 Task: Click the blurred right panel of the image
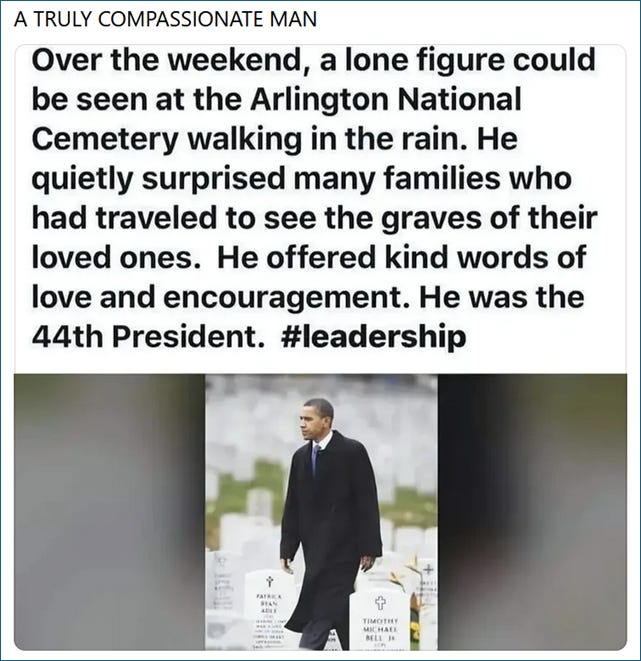pos(532,512)
